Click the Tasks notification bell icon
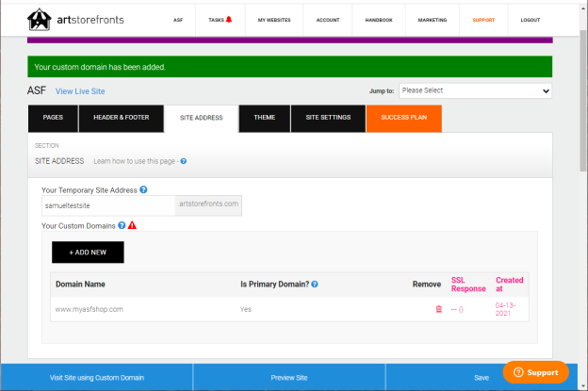Viewport: 588px width, 391px height. [x=228, y=19]
